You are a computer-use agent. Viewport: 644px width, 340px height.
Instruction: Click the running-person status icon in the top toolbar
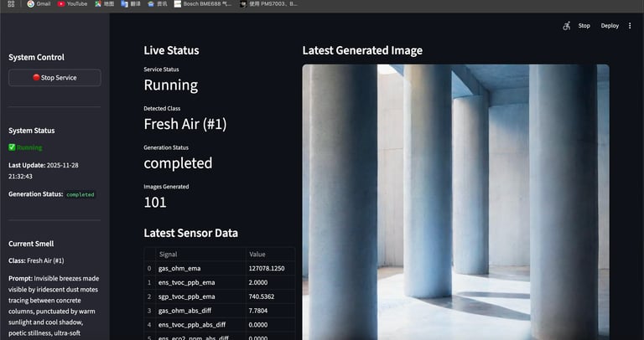pos(567,25)
